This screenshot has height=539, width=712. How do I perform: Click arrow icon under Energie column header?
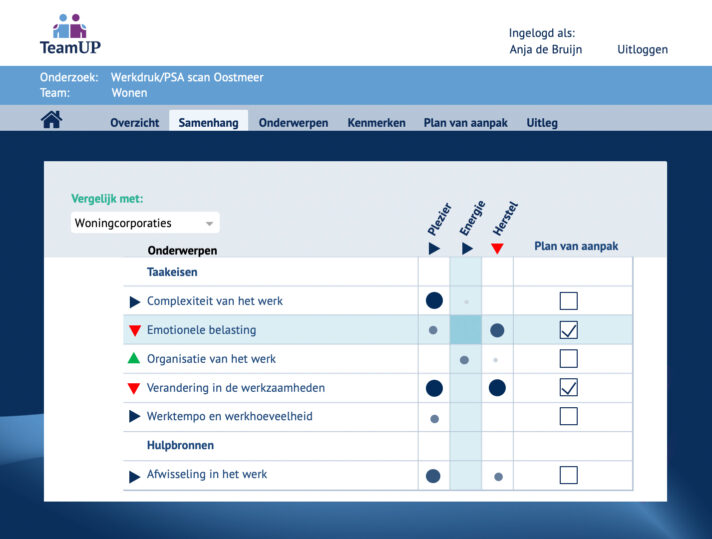click(x=467, y=248)
